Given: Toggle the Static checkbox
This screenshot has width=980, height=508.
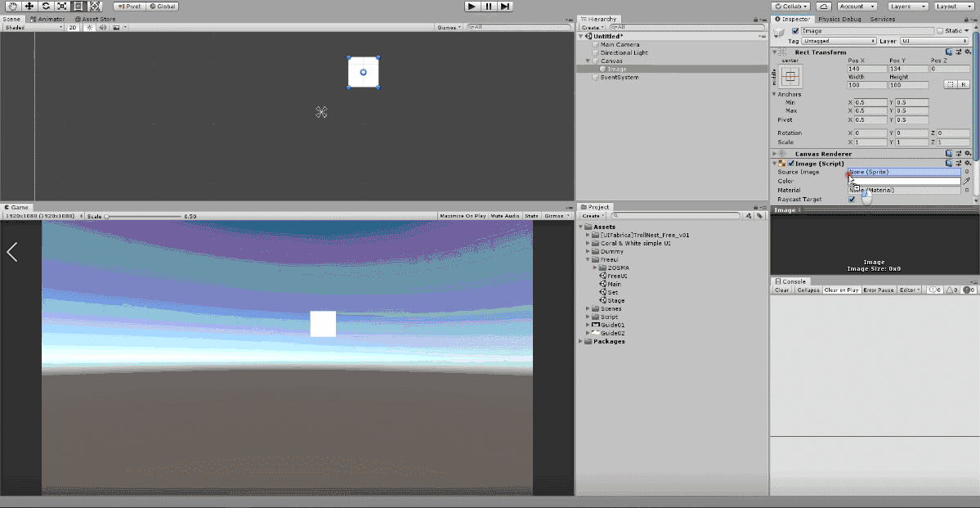Looking at the screenshot, I should click(x=939, y=30).
